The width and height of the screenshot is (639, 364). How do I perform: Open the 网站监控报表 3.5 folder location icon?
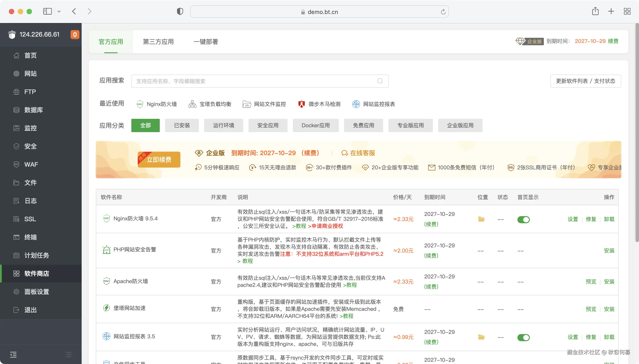point(481,337)
